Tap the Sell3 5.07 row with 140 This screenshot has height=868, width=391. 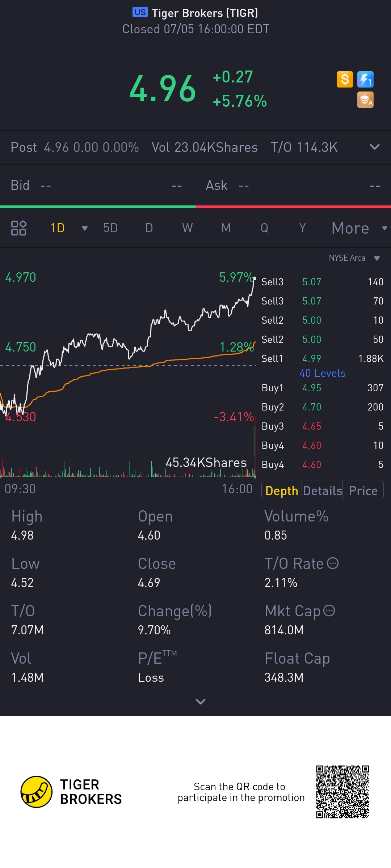click(323, 282)
